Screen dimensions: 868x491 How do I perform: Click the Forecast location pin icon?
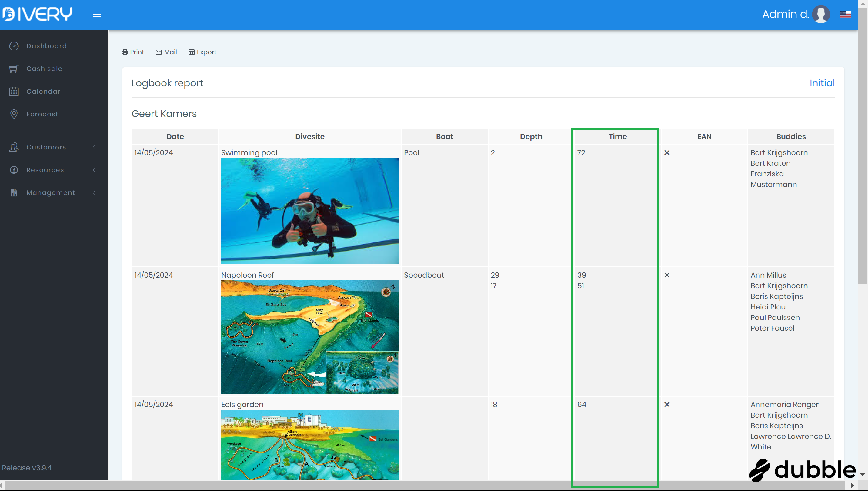tap(14, 114)
